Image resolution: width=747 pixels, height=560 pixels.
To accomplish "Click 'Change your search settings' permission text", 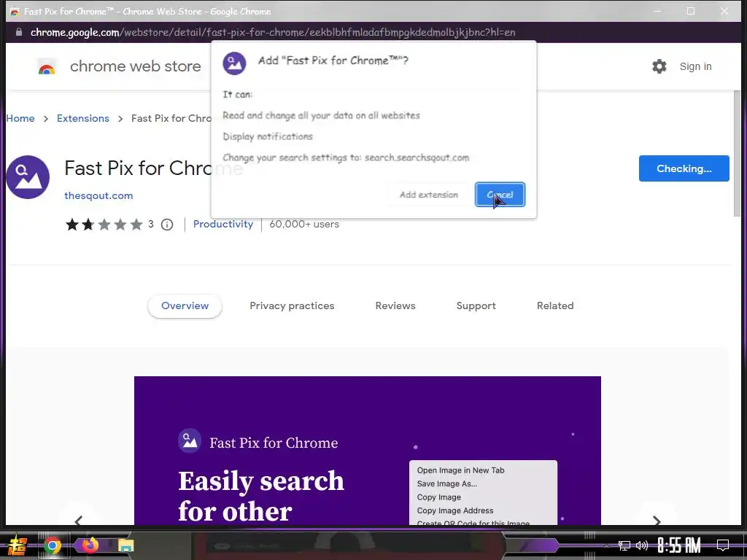I will tap(346, 157).
